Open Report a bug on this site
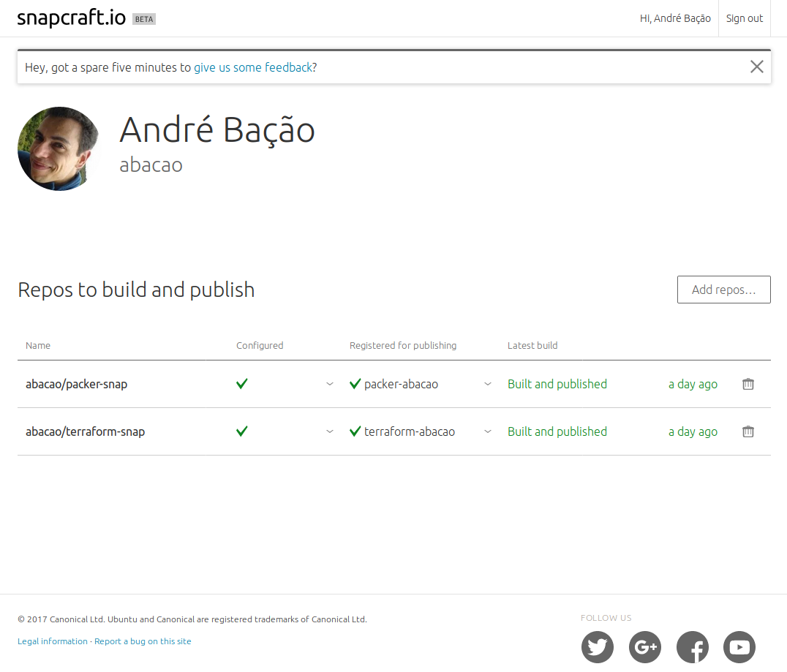The height and width of the screenshot is (672, 787). pos(143,641)
